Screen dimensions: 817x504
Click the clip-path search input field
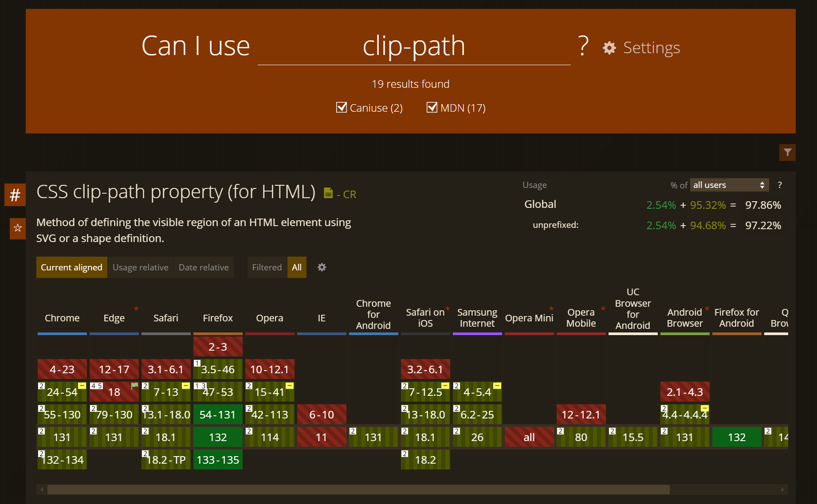tap(414, 47)
